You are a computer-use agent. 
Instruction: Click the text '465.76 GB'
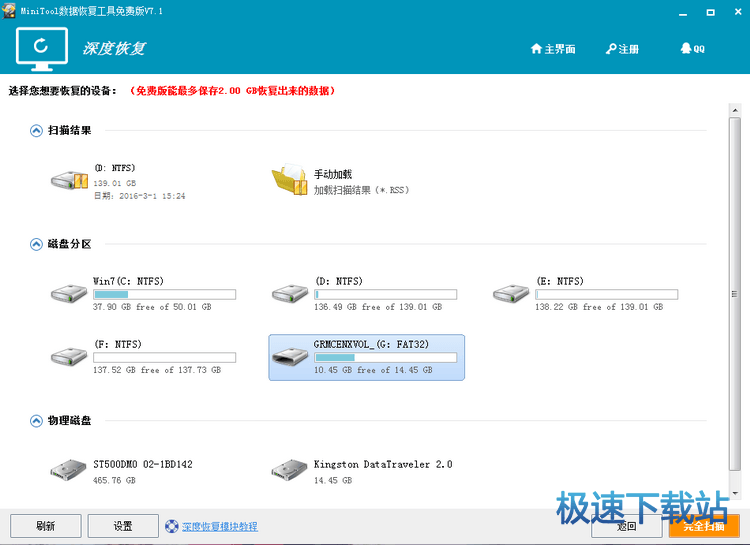(x=114, y=480)
